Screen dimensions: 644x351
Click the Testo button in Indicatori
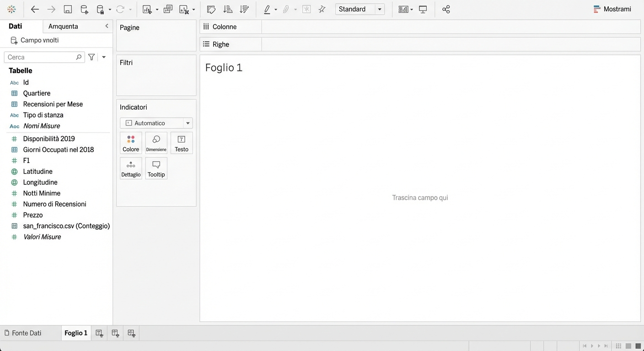[x=182, y=143]
